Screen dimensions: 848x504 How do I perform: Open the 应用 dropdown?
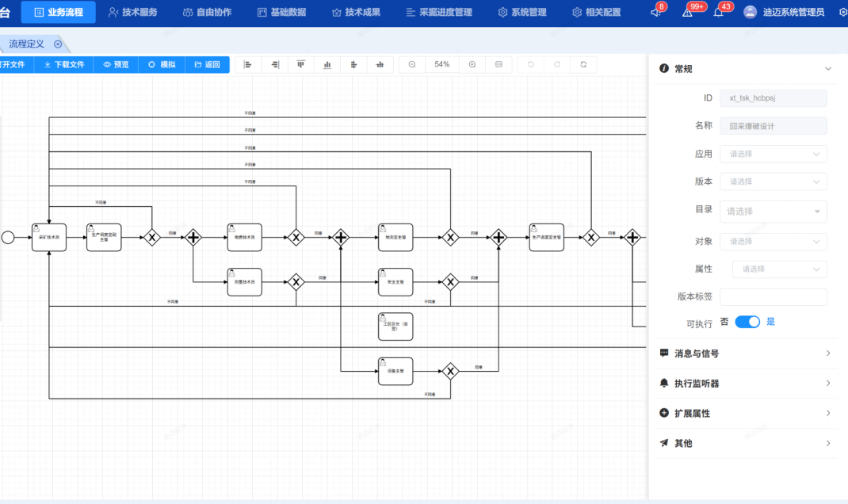click(774, 154)
